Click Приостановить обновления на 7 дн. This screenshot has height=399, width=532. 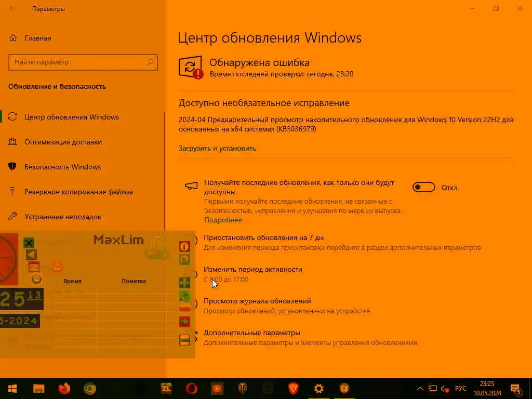(264, 238)
